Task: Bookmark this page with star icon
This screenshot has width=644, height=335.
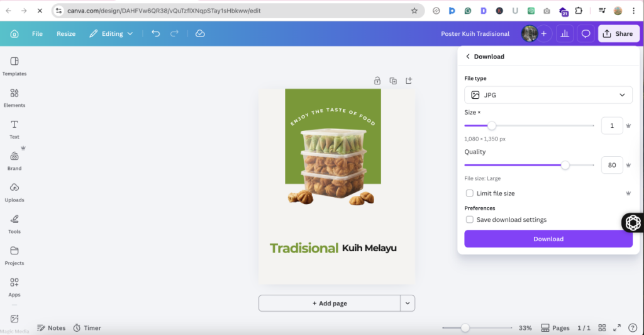Action: point(414,11)
